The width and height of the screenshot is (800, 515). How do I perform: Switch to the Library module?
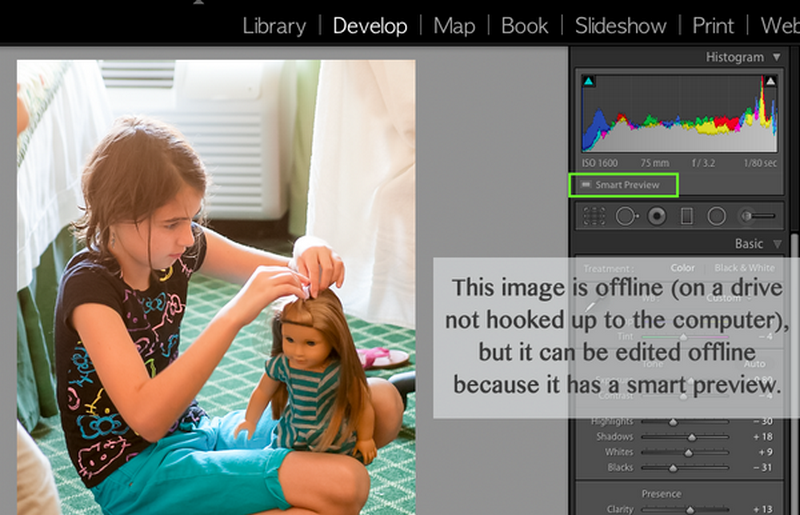[274, 26]
